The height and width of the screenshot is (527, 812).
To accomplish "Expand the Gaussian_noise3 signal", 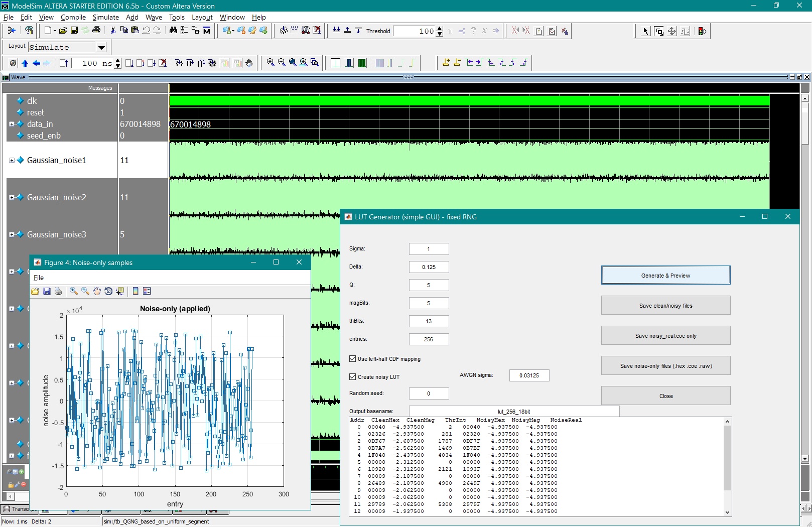I will point(12,234).
